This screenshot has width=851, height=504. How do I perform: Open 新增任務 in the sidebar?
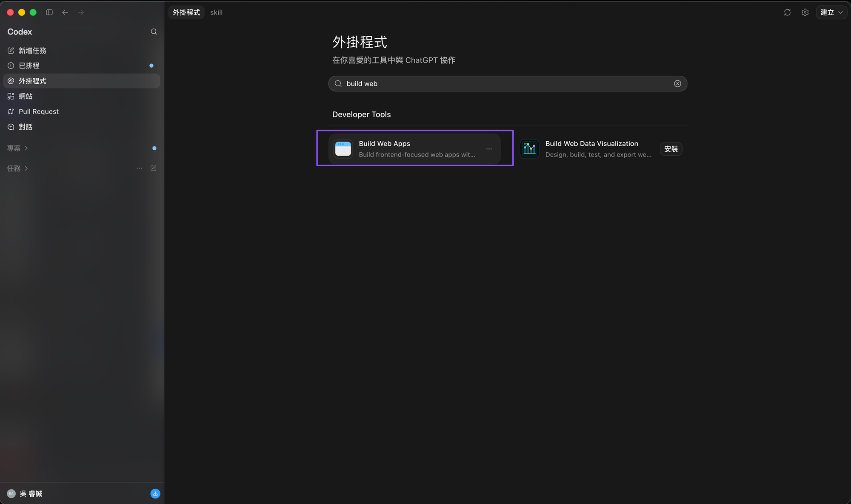click(x=82, y=50)
